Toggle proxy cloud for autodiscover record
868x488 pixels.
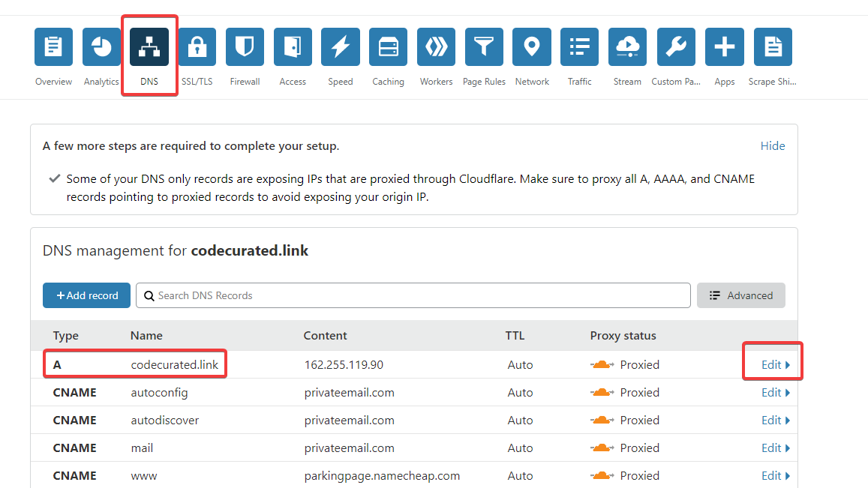tap(602, 420)
